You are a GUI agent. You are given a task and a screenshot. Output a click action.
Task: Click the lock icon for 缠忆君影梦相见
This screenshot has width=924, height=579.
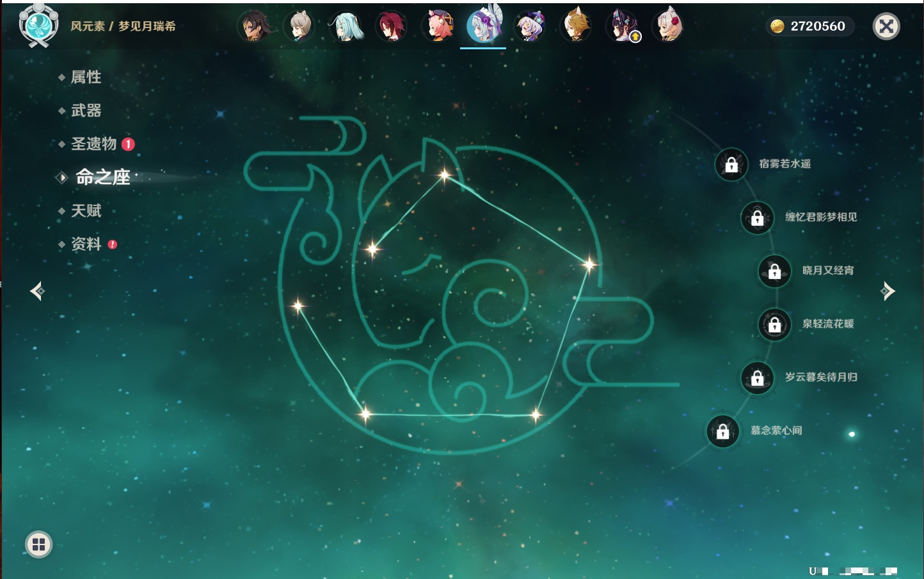(x=758, y=218)
